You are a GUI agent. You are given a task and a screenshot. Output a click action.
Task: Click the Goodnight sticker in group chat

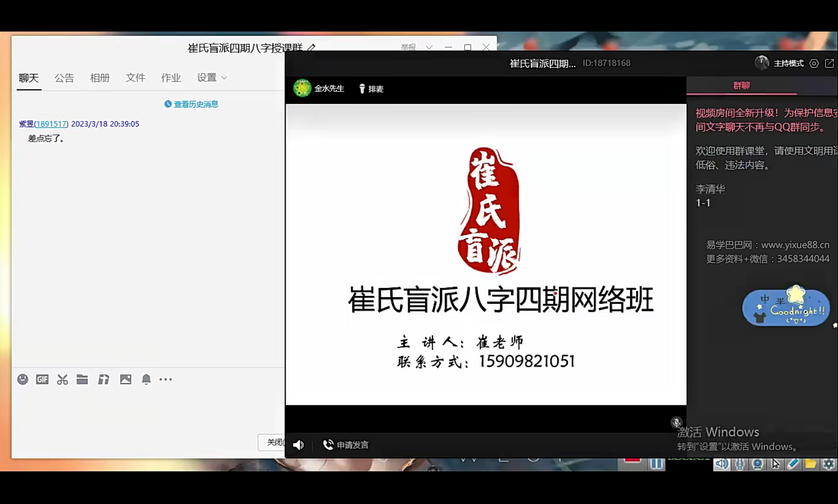(786, 308)
